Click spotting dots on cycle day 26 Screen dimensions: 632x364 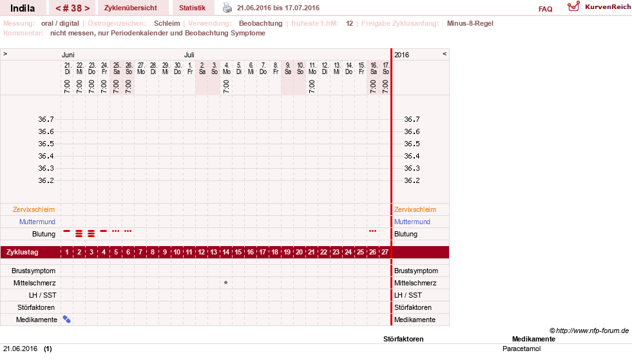tap(373, 231)
